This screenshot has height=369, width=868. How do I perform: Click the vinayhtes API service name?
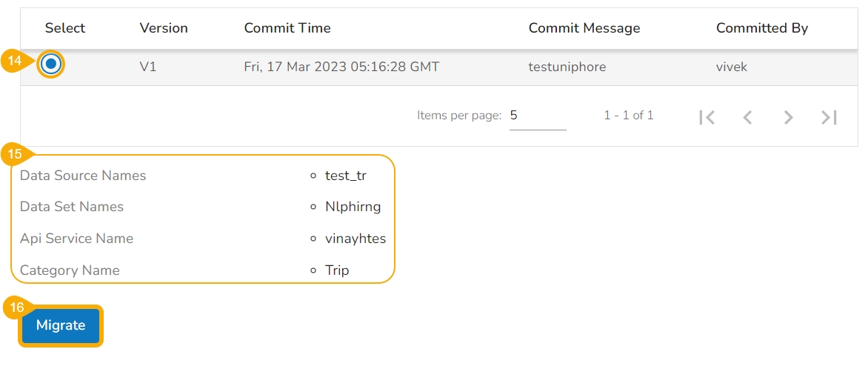pyautogui.click(x=355, y=239)
